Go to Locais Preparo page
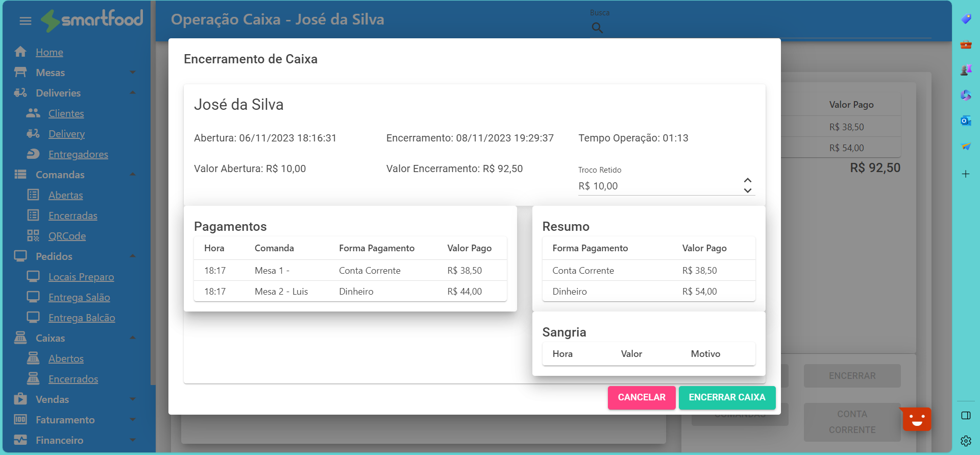Viewport: 980px width, 455px height. (x=81, y=277)
